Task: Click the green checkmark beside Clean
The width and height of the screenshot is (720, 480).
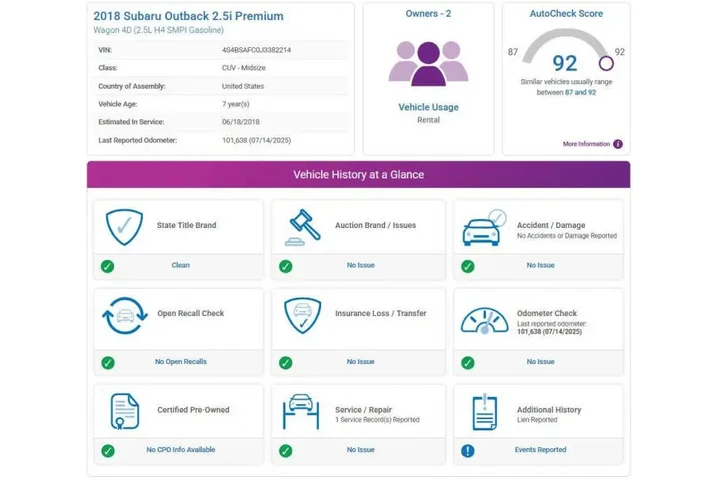Action: pos(107,266)
